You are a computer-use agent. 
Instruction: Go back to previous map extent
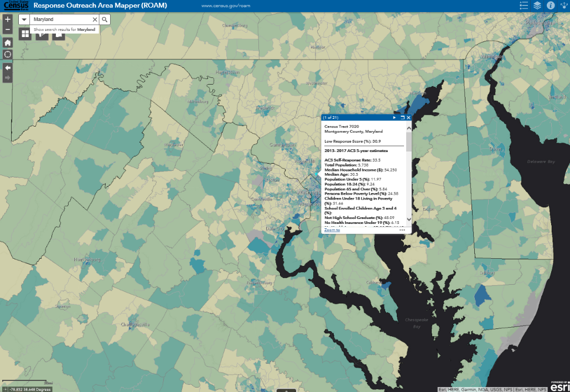click(x=8, y=67)
